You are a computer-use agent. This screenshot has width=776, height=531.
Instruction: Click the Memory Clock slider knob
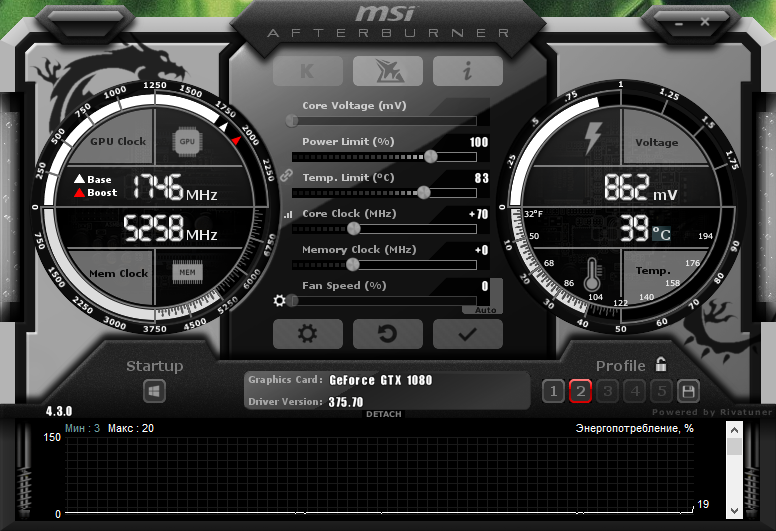click(x=352, y=265)
